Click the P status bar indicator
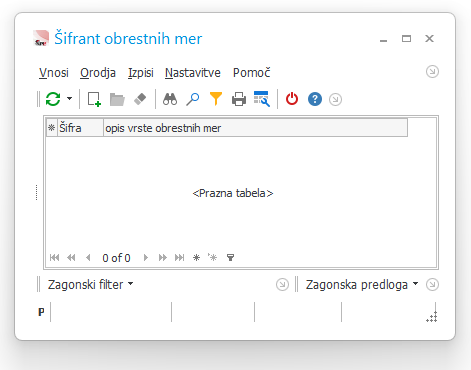This screenshot has height=370, width=471. (x=41, y=312)
